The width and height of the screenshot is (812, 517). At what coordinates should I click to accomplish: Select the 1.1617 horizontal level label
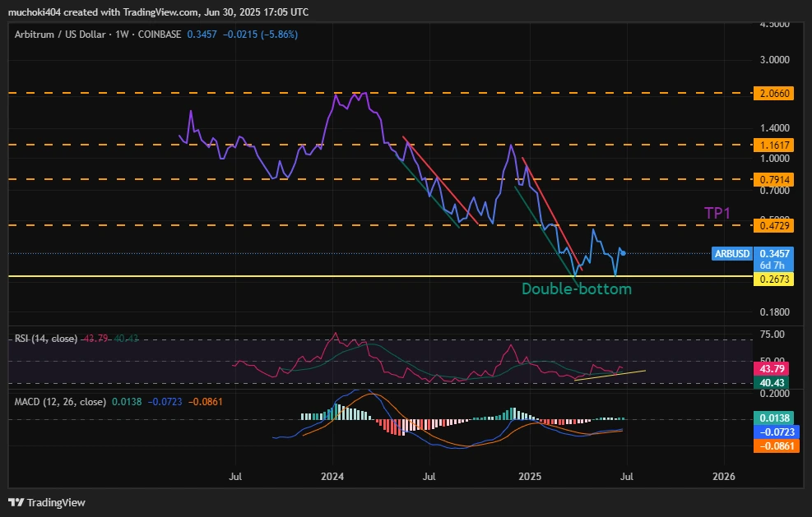pyautogui.click(x=773, y=145)
